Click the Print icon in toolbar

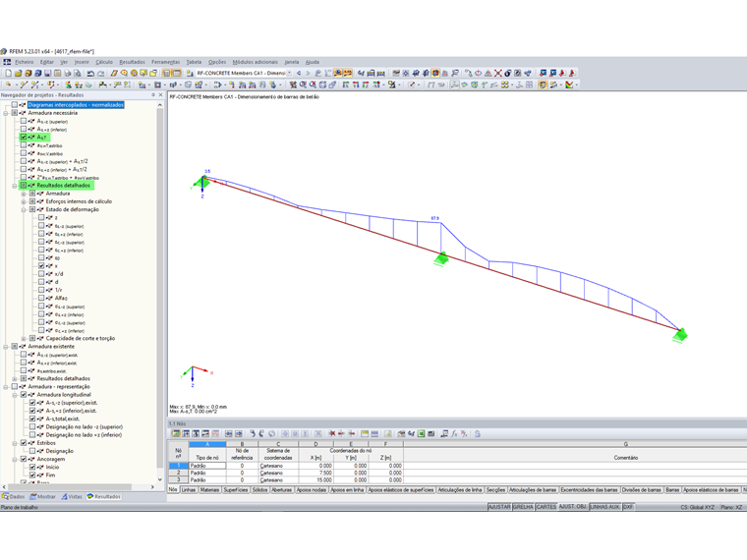pos(68,74)
